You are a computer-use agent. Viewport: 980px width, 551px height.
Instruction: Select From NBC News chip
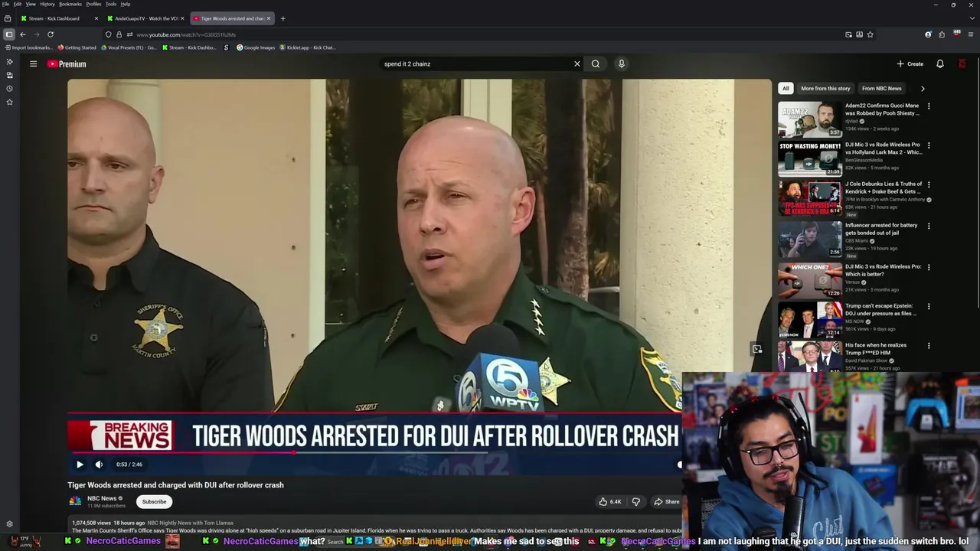click(881, 89)
